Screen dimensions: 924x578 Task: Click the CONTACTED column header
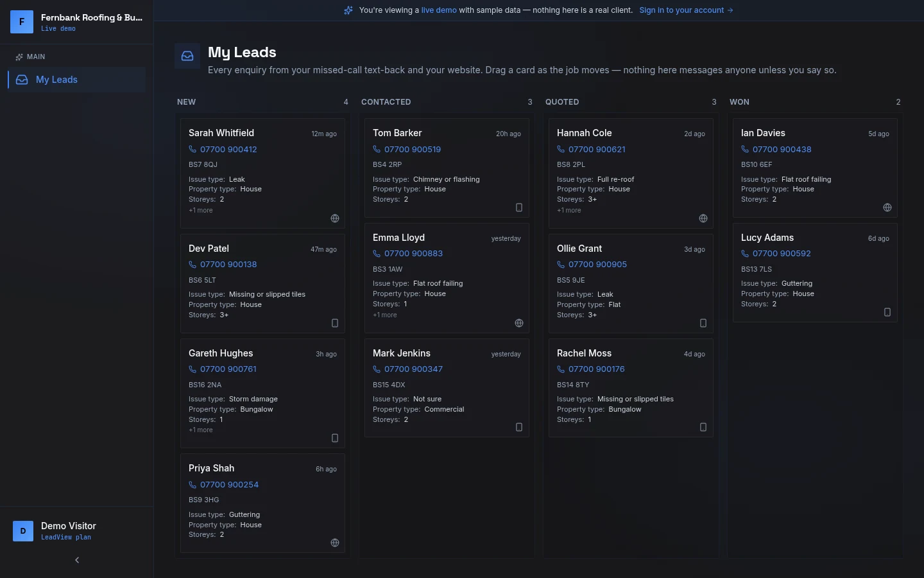click(x=386, y=102)
